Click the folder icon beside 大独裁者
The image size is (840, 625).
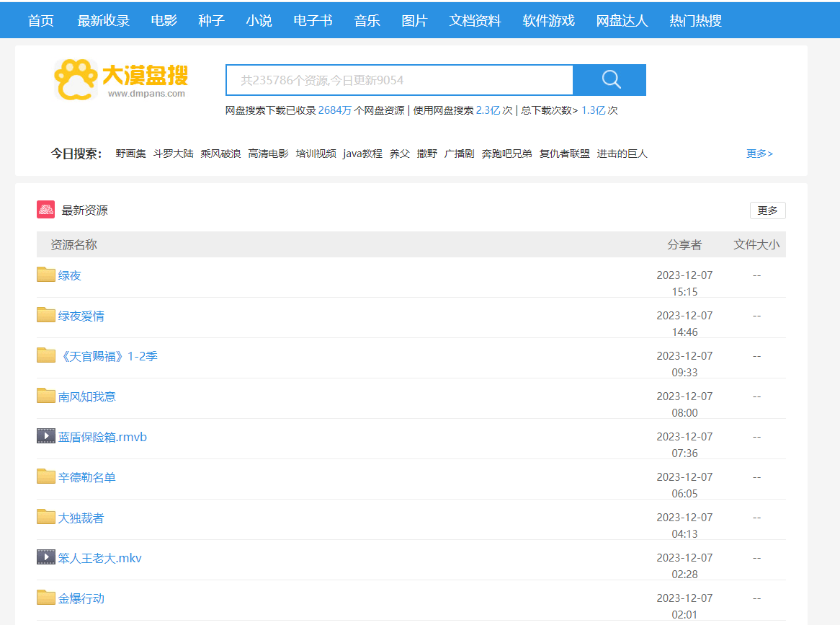click(x=46, y=517)
